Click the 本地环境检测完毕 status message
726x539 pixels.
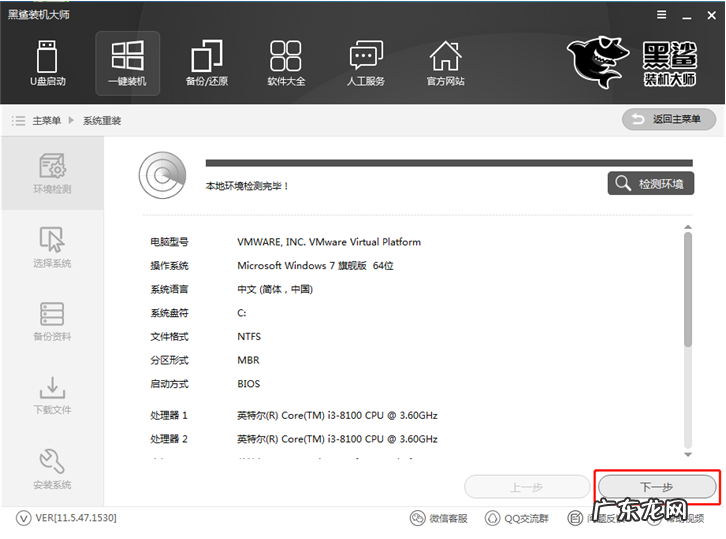point(247,186)
